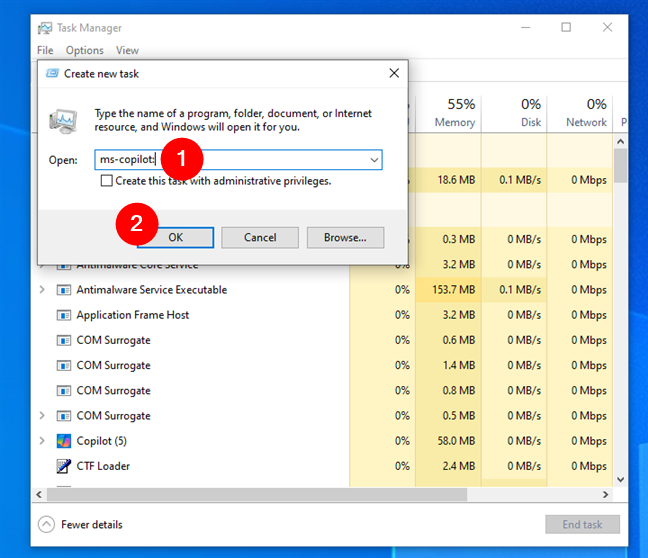The image size is (648, 558).
Task: Click OK to run the task
Action: (x=176, y=238)
